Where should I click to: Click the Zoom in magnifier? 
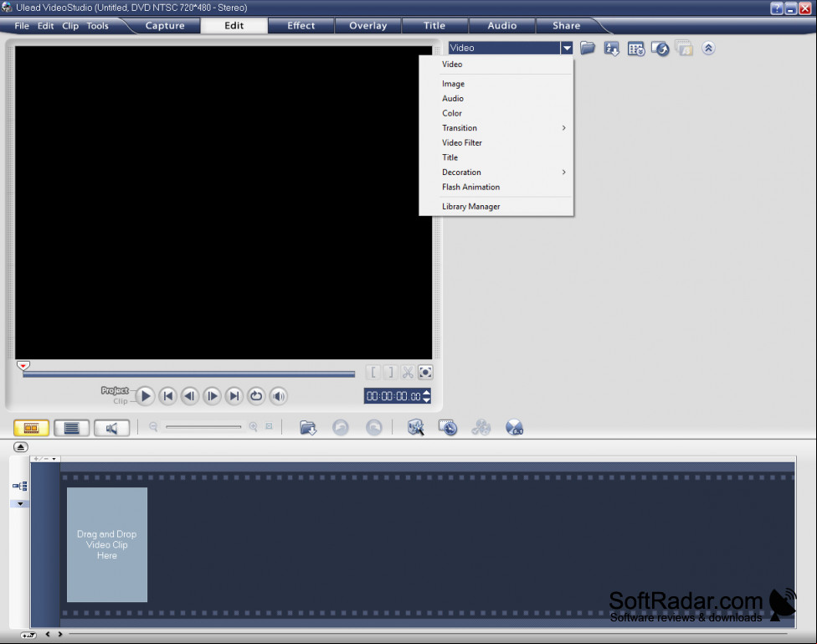254,426
